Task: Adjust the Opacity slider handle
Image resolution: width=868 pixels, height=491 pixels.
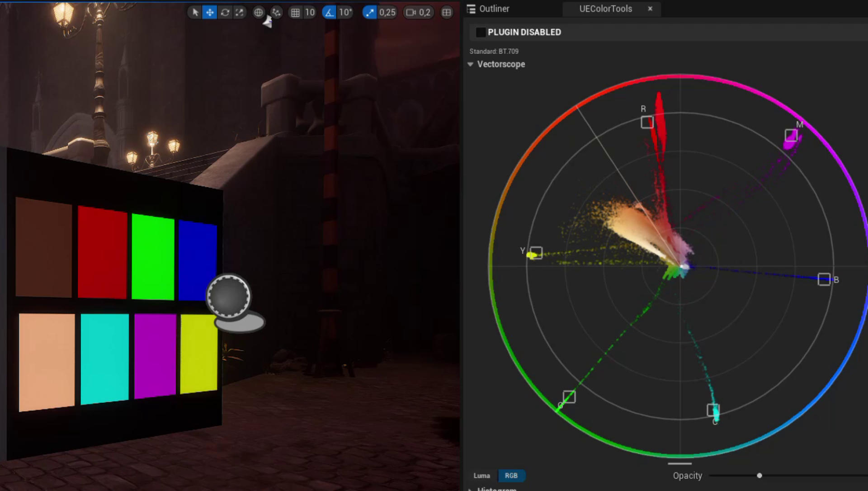Action: 759,476
